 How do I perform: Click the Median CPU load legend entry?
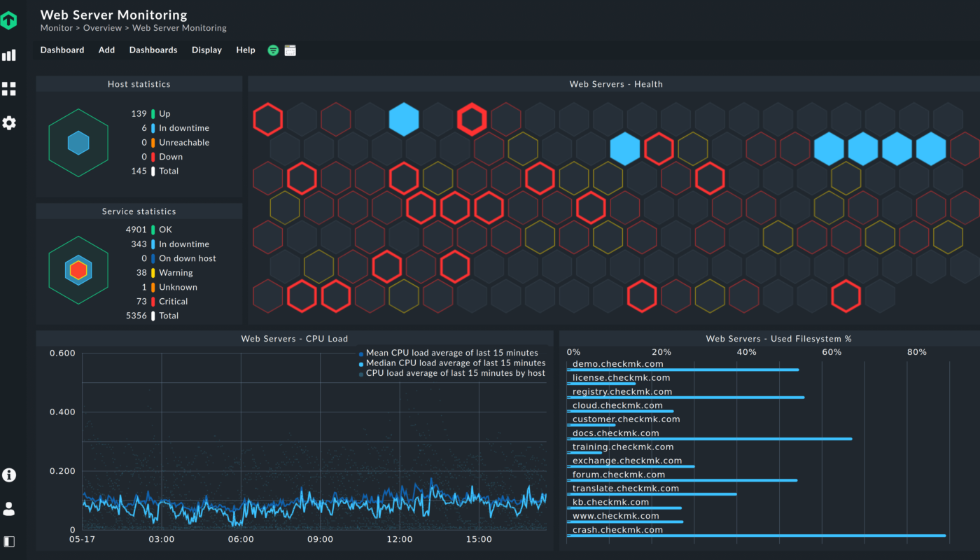point(456,363)
